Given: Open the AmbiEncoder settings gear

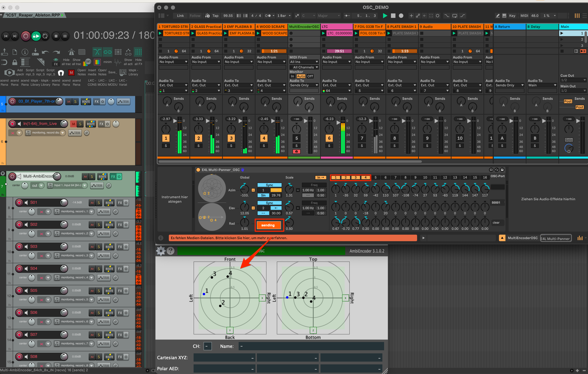Looking at the screenshot, I should pos(161,251).
